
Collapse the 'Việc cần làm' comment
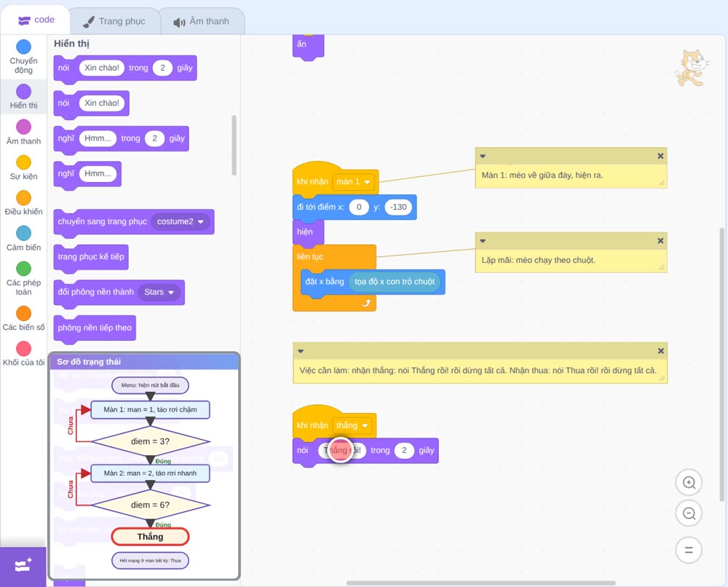coord(301,351)
